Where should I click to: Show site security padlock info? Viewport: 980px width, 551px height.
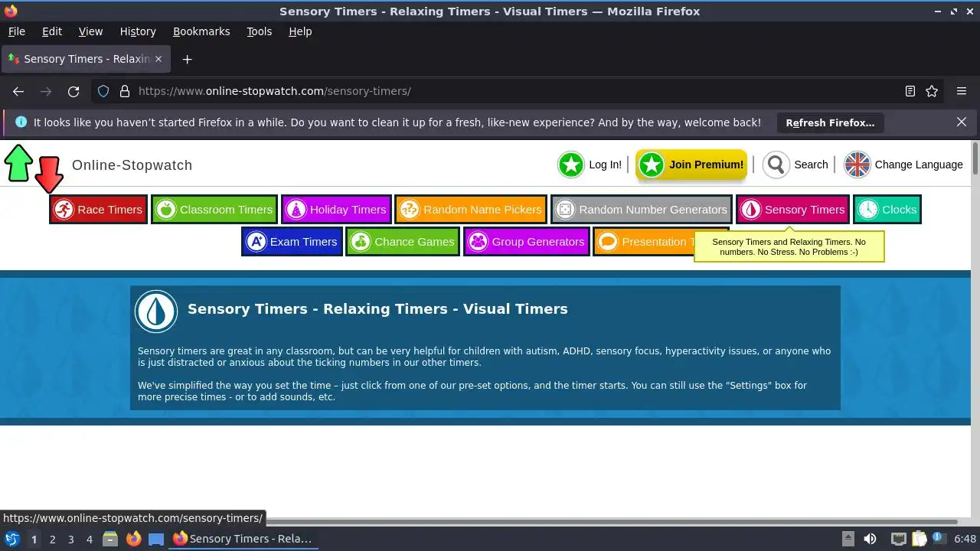(x=125, y=91)
